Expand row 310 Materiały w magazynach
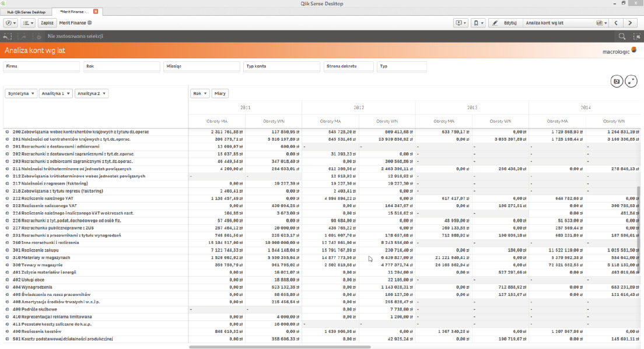The width and height of the screenshot is (644, 349). click(8, 257)
